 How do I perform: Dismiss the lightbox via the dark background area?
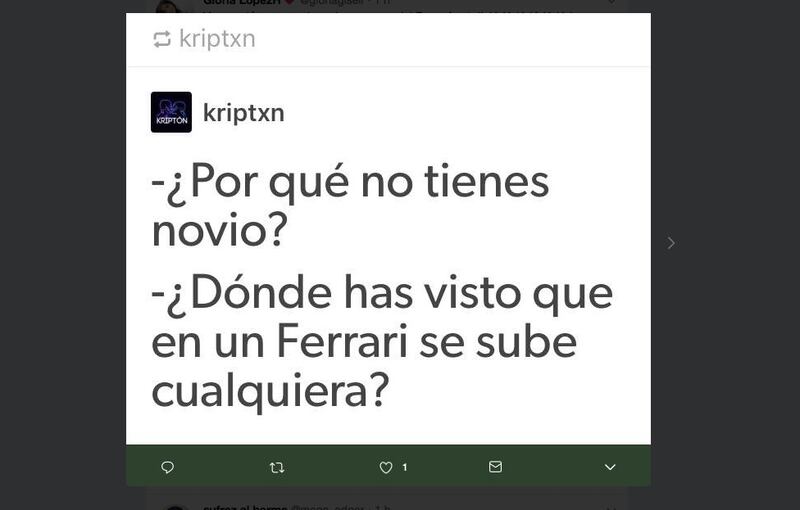(61, 255)
